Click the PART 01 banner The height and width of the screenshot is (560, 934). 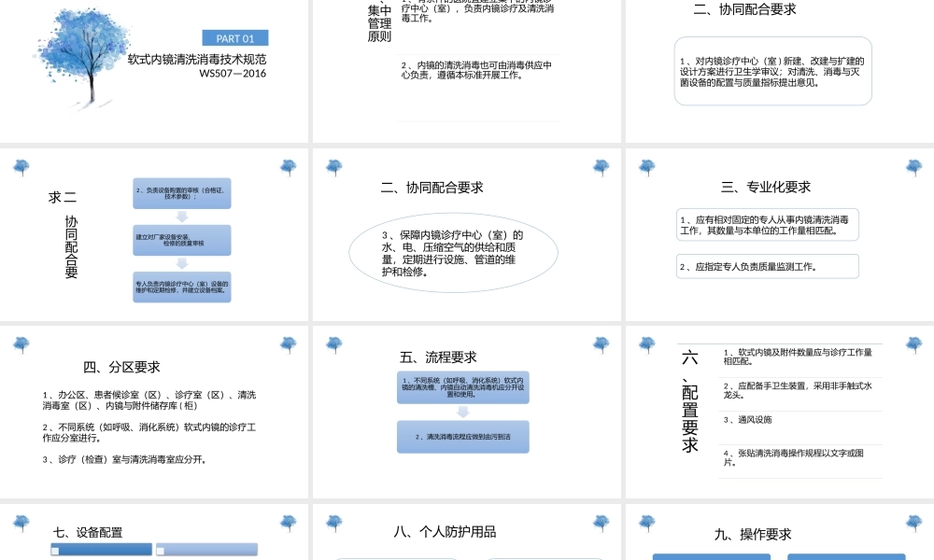point(234,38)
